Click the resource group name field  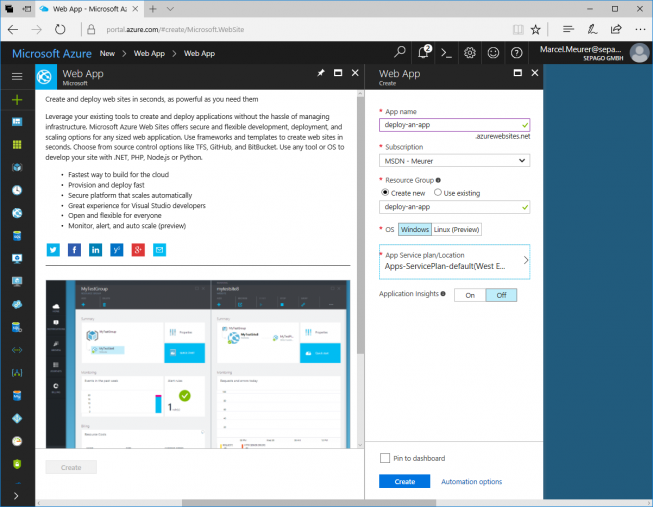pos(454,207)
